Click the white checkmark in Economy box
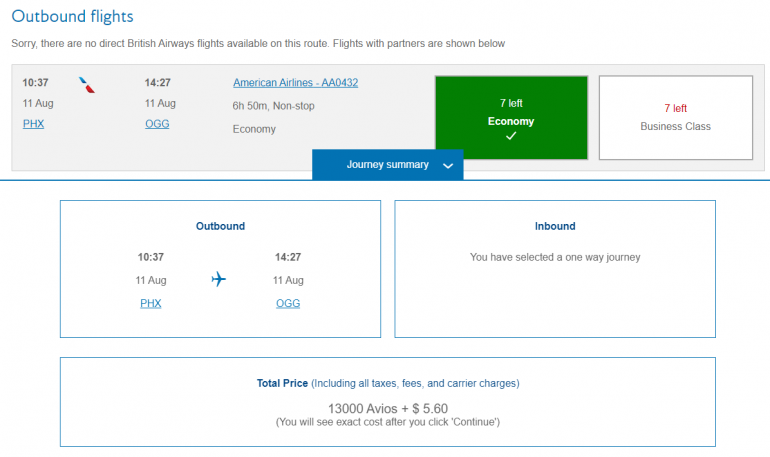Viewport: 770px width, 457px height. click(x=510, y=137)
